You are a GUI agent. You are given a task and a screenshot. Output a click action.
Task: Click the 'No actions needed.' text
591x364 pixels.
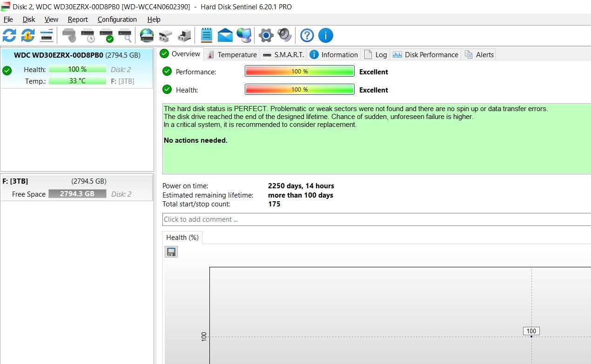[x=195, y=140]
